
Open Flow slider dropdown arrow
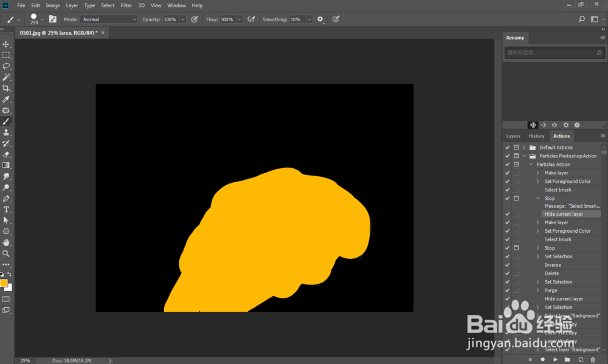[x=240, y=19]
